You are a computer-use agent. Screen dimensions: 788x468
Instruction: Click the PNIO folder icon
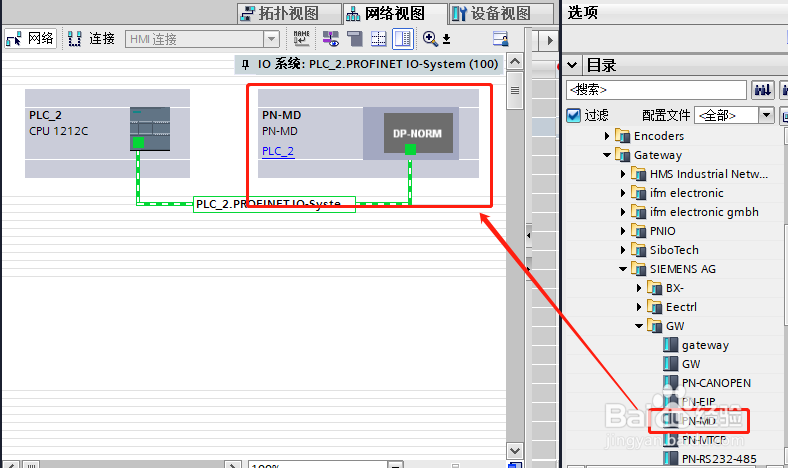638,231
